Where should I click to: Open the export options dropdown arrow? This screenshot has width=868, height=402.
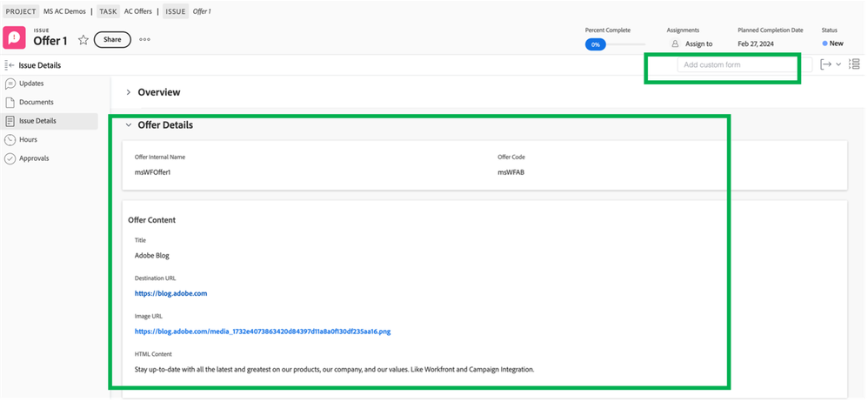tap(838, 65)
